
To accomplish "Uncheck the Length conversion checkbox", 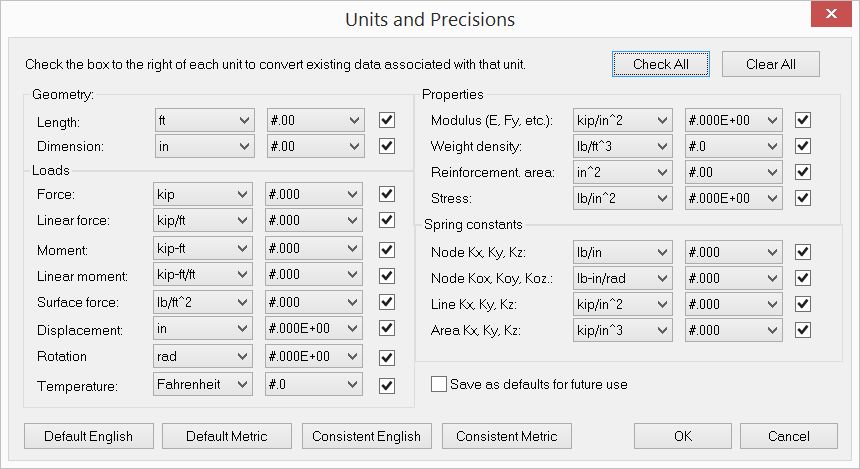I will (x=387, y=120).
